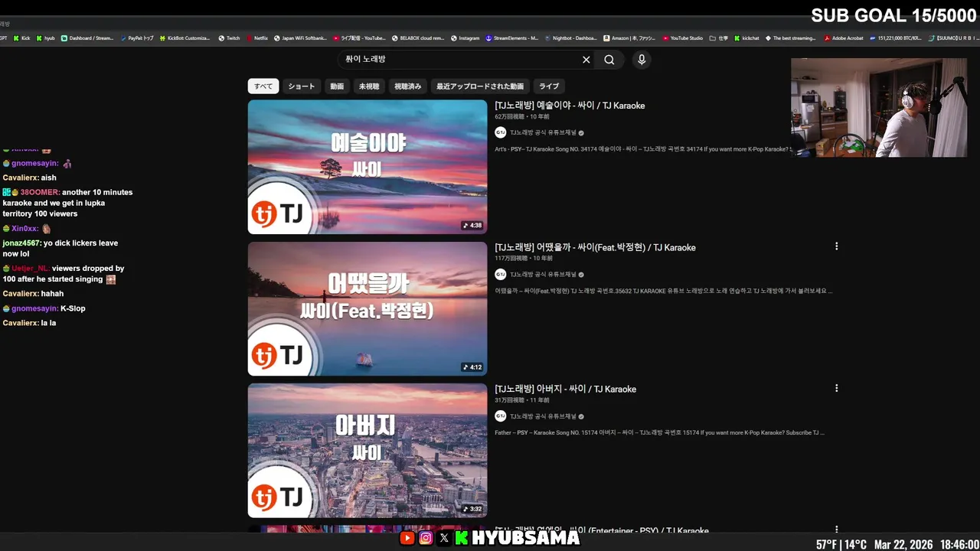This screenshot has height=551, width=980.
Task: Open the YouTube Studio bookmark
Action: click(x=683, y=37)
